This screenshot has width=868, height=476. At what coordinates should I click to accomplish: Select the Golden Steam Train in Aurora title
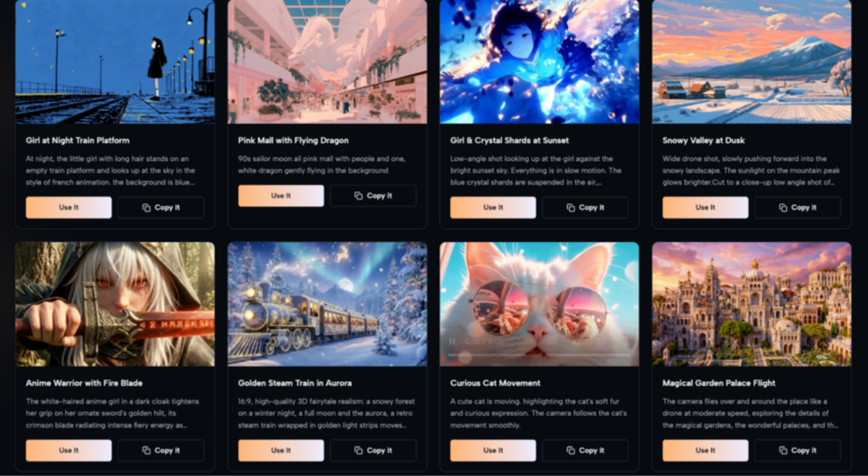pos(295,383)
